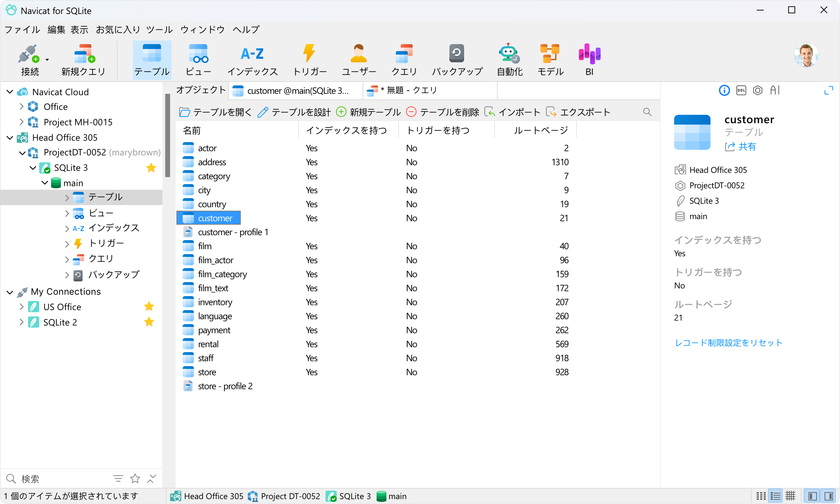Screen dimensions: 840x504
Task: Switch to list view in status bar
Action: [x=776, y=496]
